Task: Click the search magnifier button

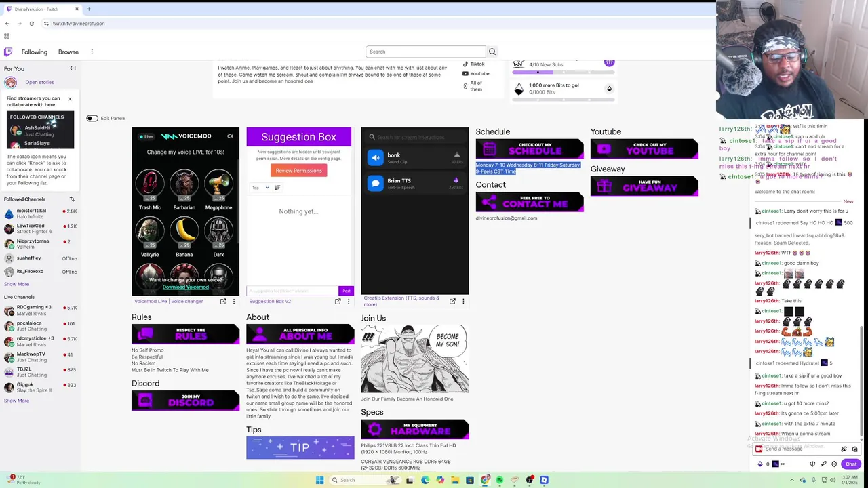Action: 492,52
